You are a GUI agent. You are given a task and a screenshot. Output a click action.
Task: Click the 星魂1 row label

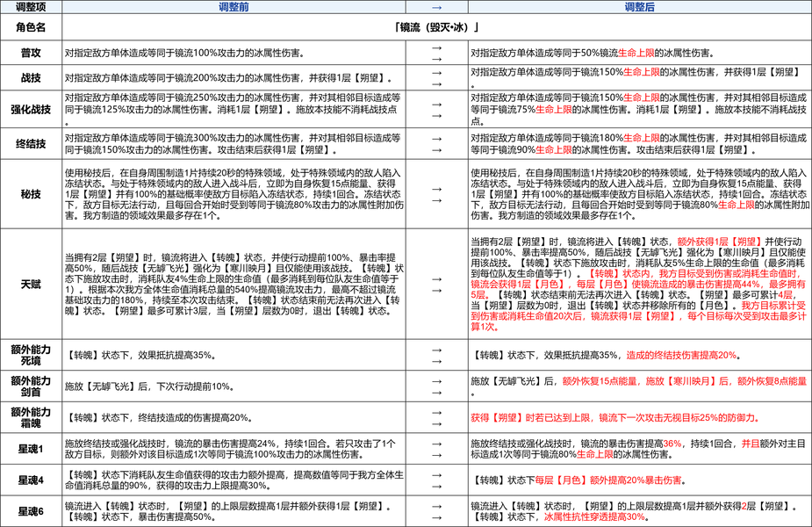click(32, 451)
